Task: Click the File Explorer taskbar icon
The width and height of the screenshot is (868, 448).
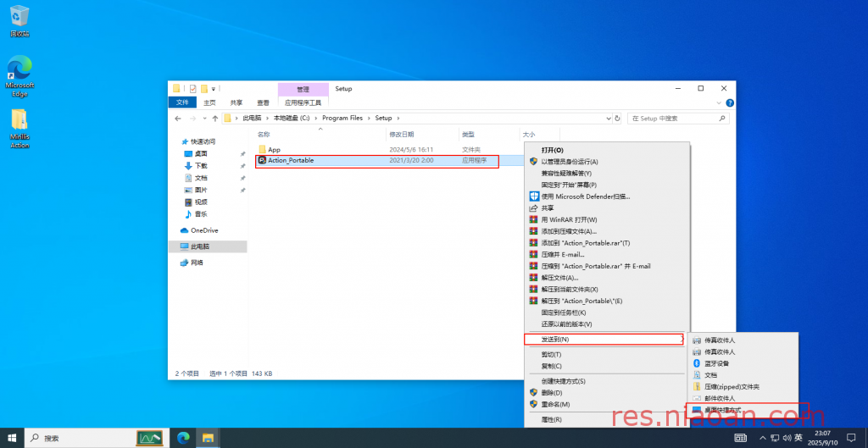Action: [x=208, y=438]
